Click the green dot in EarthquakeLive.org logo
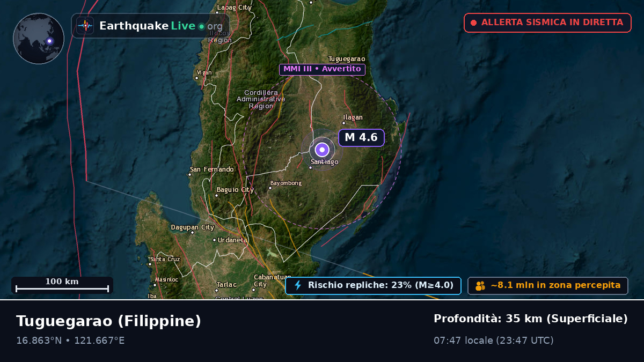The image size is (644, 362). pyautogui.click(x=201, y=26)
